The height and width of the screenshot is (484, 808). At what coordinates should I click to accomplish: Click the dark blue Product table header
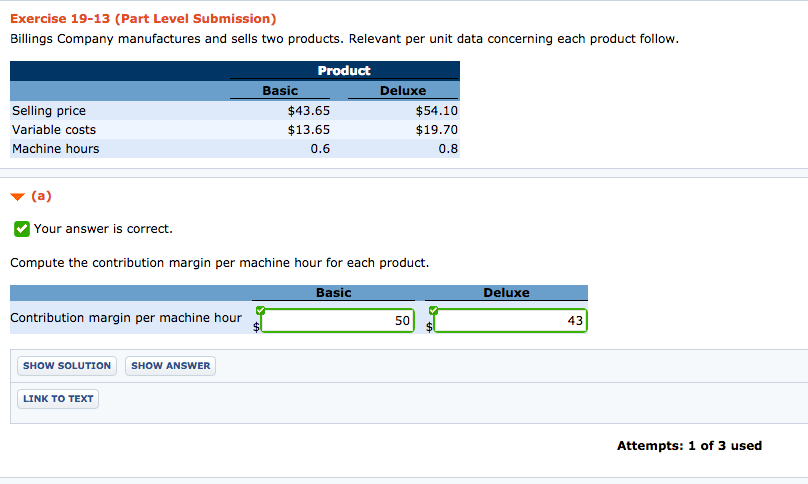(x=343, y=71)
